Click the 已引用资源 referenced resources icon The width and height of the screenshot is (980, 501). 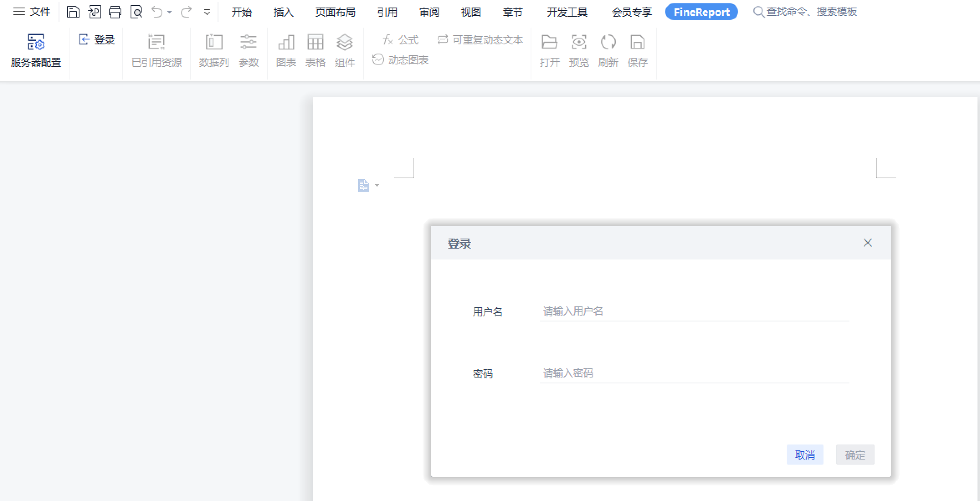(156, 42)
